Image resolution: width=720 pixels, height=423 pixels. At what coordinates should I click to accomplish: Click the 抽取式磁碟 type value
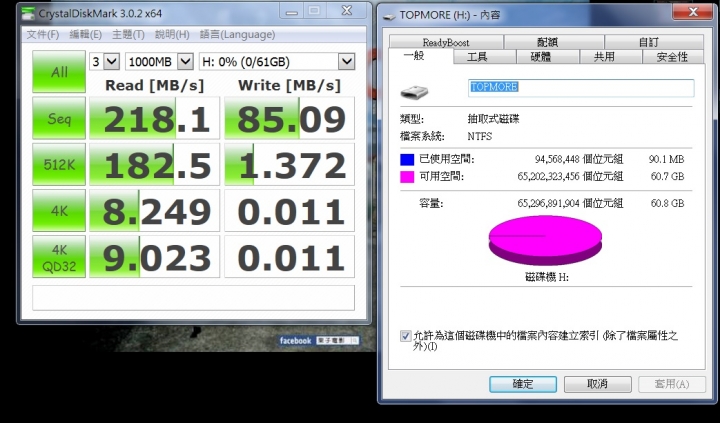click(x=494, y=119)
